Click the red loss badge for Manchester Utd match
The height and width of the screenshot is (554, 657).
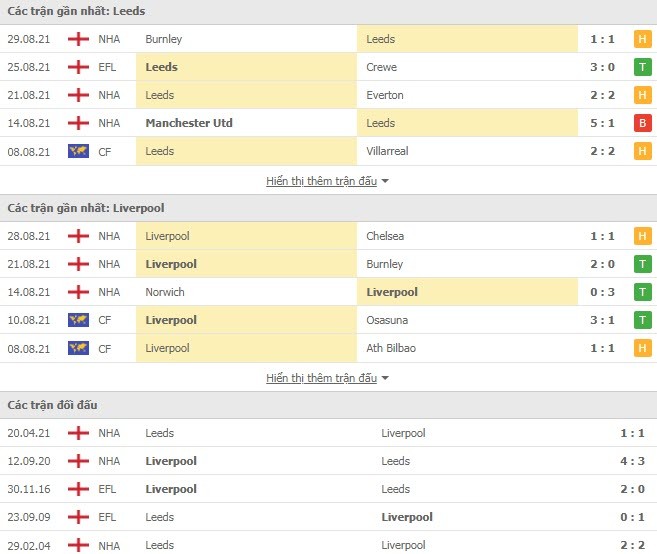[642, 123]
